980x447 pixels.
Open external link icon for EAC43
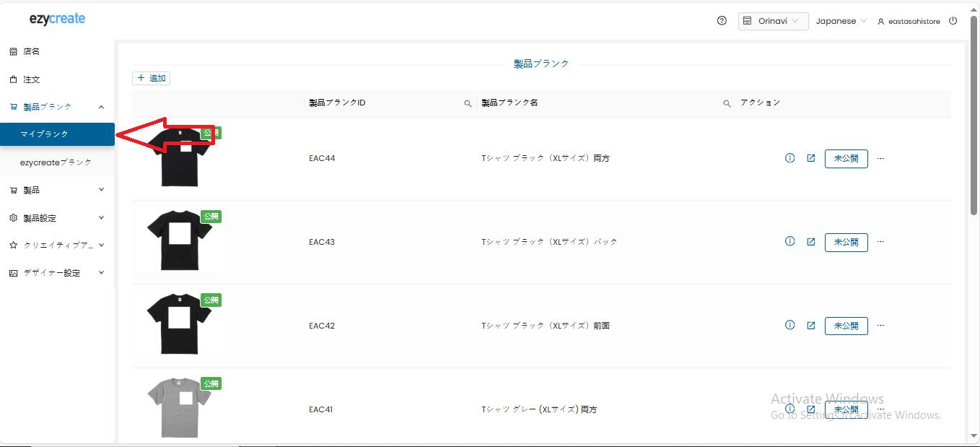(810, 242)
